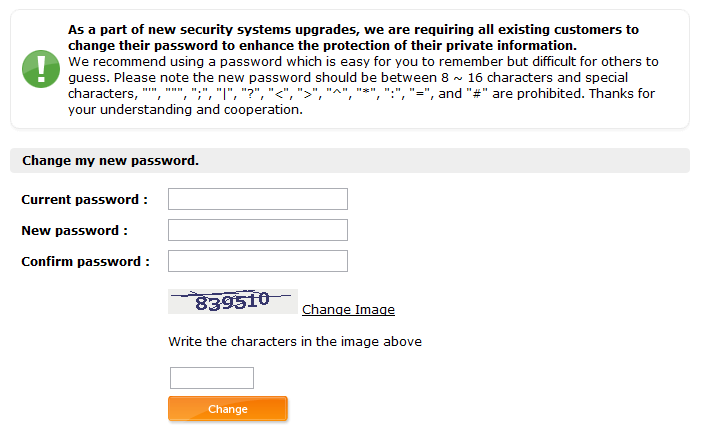The height and width of the screenshot is (434, 707).
Task: Focus the captcha characters input box
Action: pyautogui.click(x=212, y=378)
